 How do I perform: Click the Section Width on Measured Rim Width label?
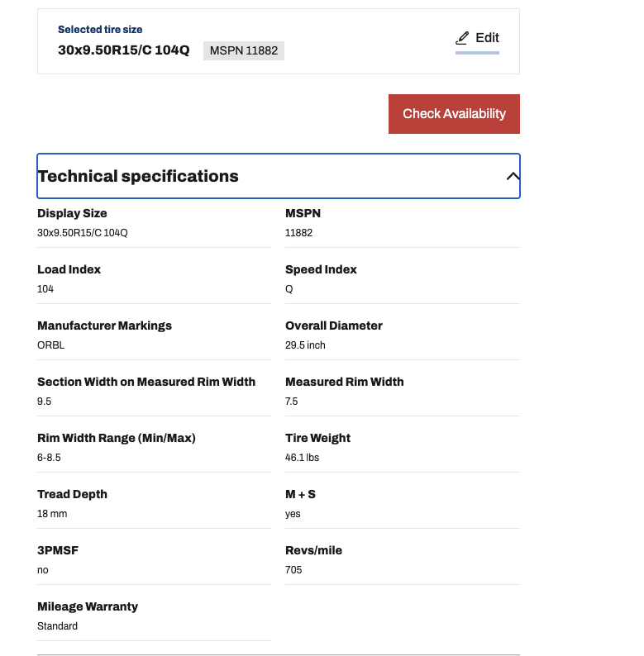pyautogui.click(x=146, y=382)
